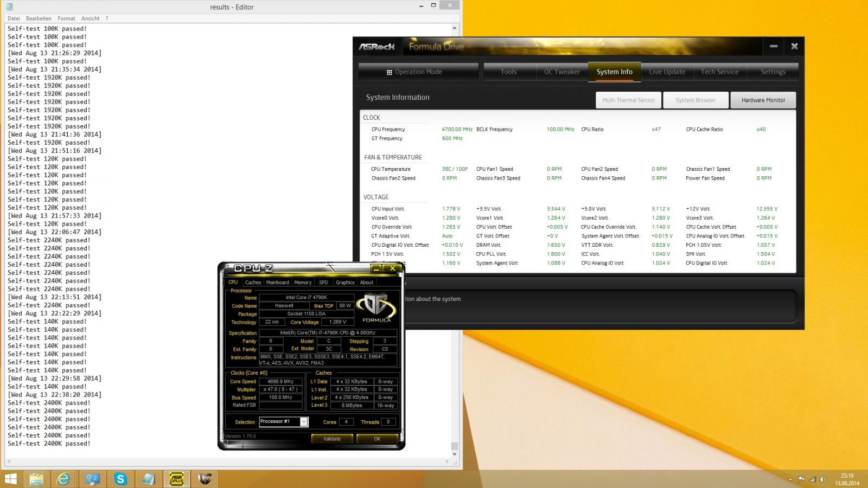This screenshot has height=488, width=868.
Task: Click the Name field Intel Core i7 4790K
Action: click(x=307, y=297)
